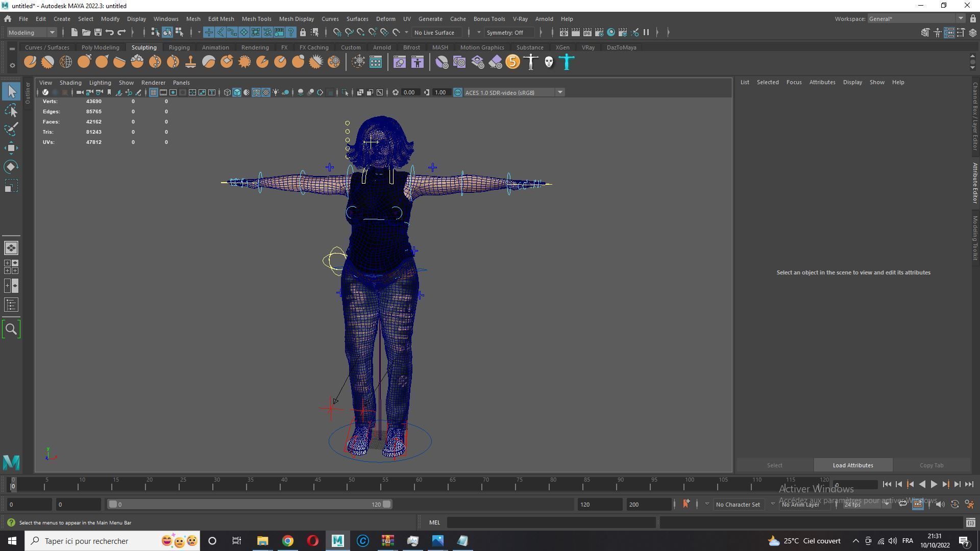Switch to the Poly Modeling shelf tab

point(101,47)
